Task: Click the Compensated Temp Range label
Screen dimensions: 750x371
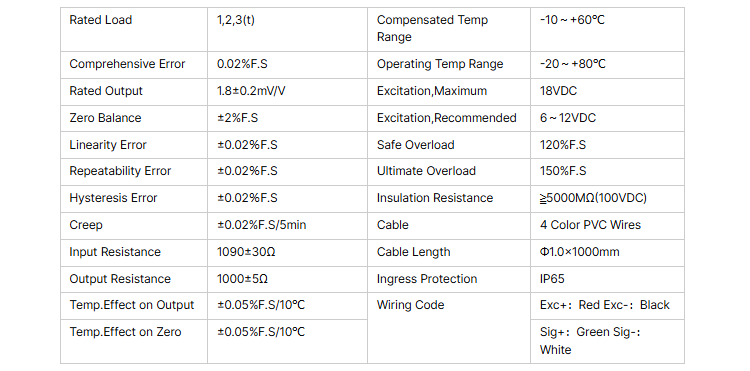Action: pos(432,28)
